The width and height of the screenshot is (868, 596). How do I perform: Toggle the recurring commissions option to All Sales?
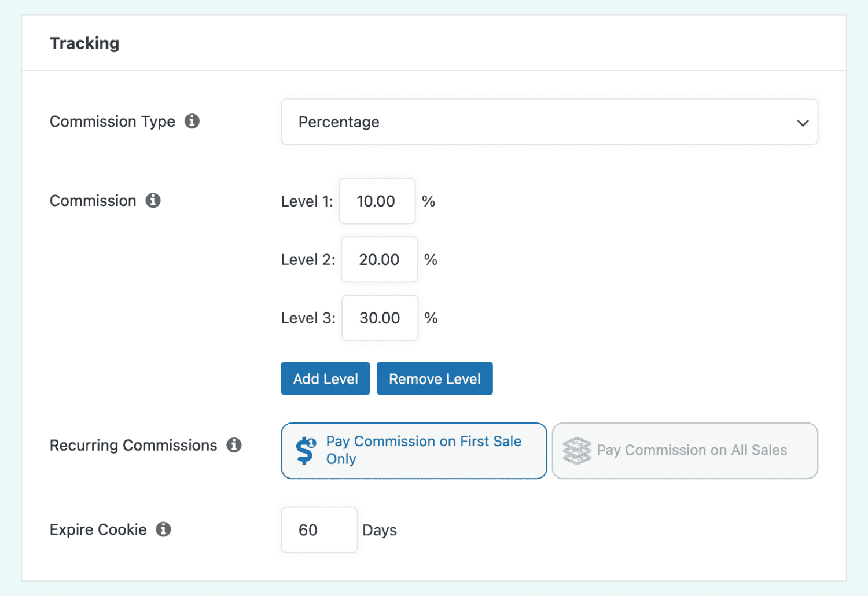coord(685,451)
